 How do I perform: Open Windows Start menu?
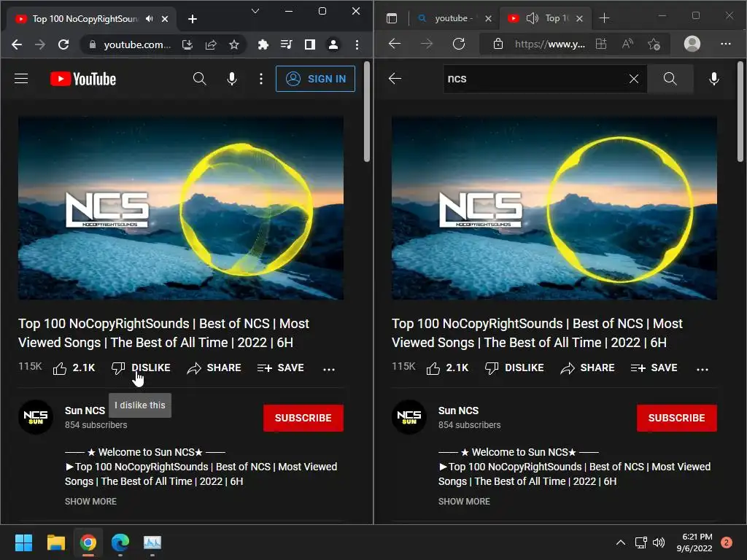(23, 542)
